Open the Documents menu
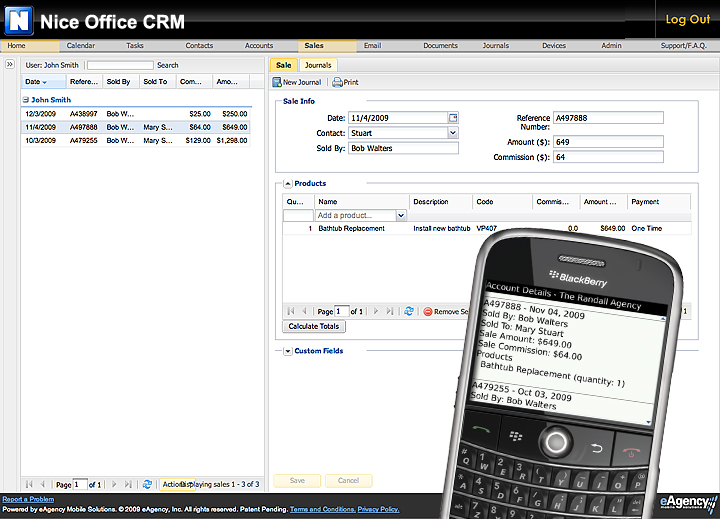Screen dimensions: 720x519 440,45
